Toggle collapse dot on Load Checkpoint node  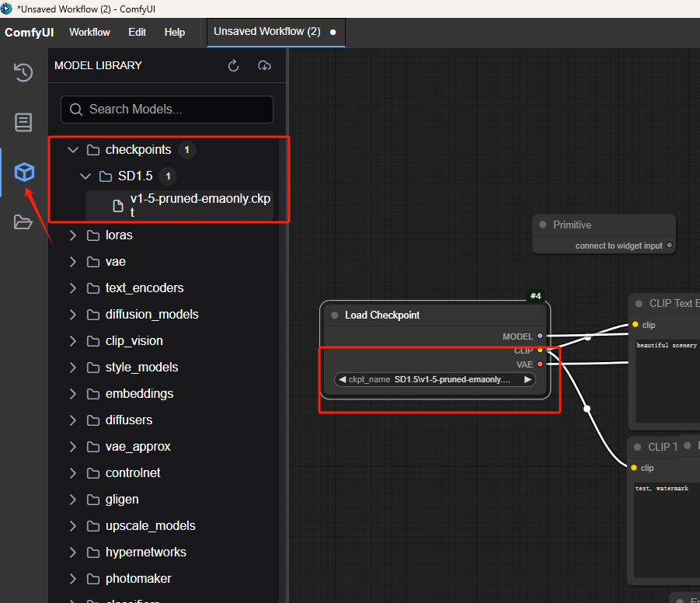pyautogui.click(x=335, y=315)
